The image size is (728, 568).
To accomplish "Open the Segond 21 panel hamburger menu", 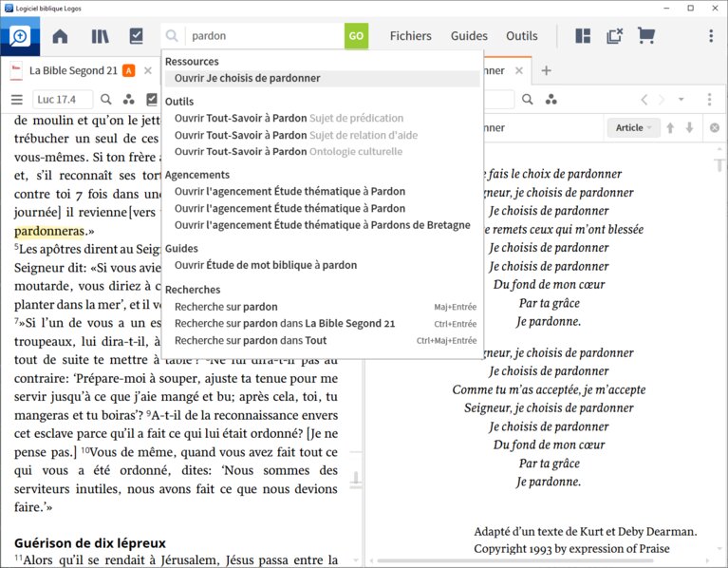I will pyautogui.click(x=17, y=100).
